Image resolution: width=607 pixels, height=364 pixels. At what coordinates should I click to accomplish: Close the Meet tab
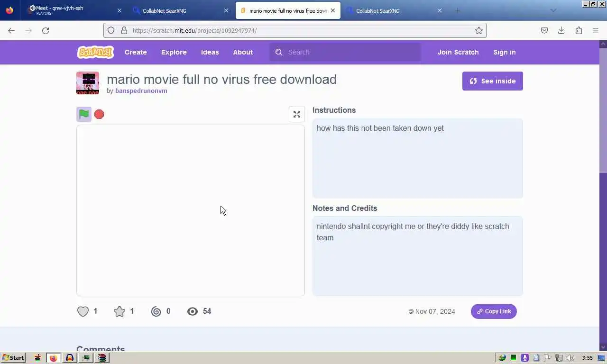click(x=119, y=10)
